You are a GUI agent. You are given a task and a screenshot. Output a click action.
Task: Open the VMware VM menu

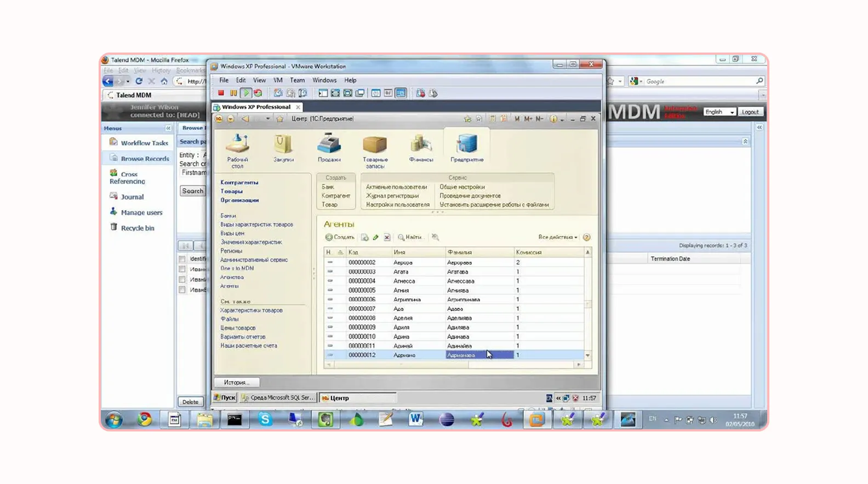pos(278,80)
